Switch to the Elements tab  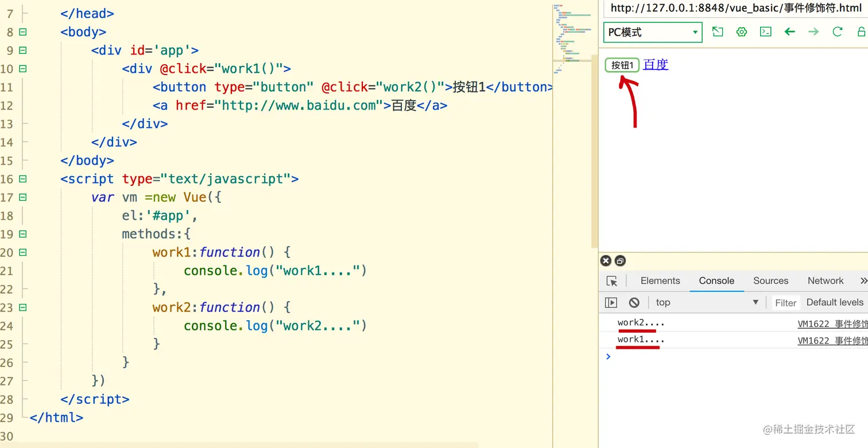(x=660, y=281)
